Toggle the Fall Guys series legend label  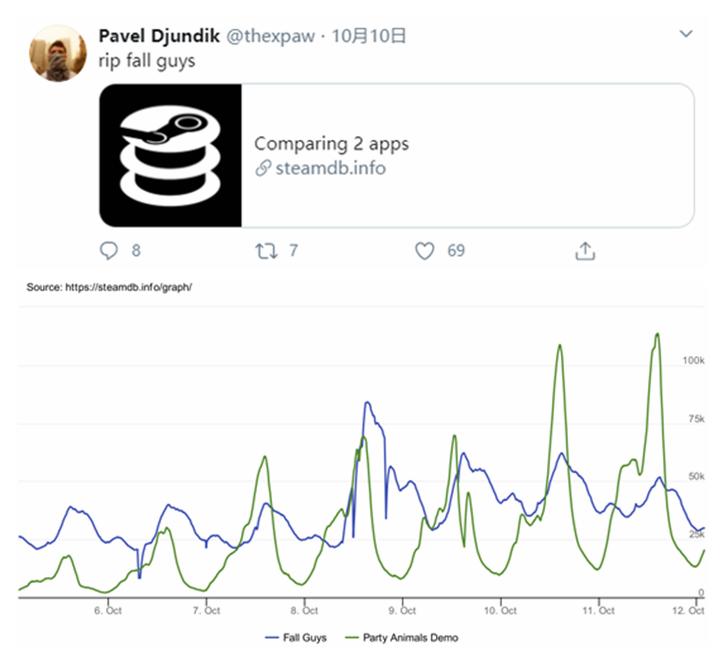(x=307, y=637)
